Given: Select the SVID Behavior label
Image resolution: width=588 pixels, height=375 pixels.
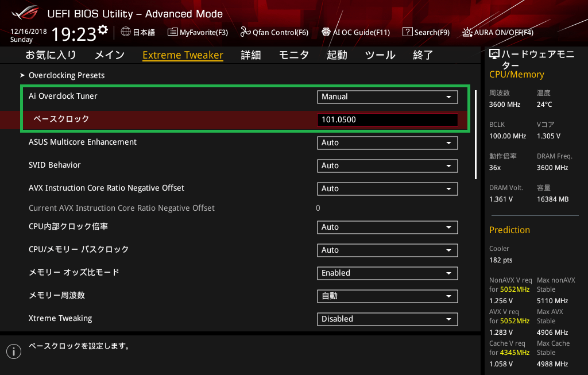Looking at the screenshot, I should pos(55,165).
